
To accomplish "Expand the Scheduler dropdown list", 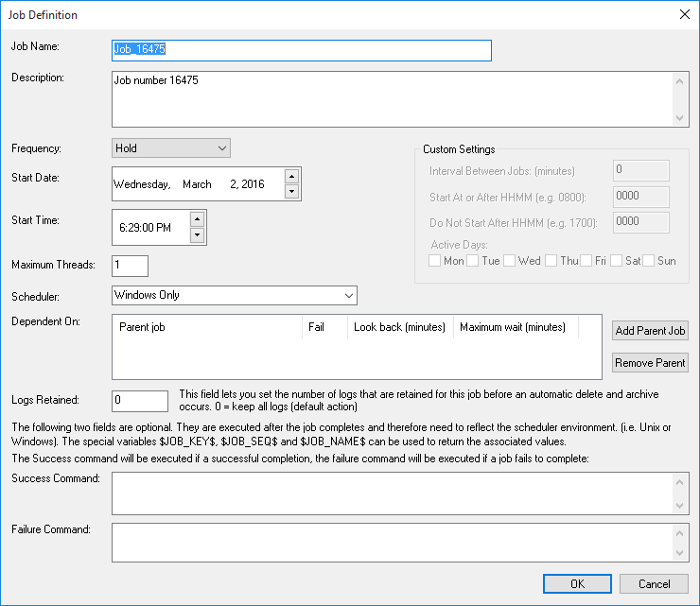I will point(234,295).
